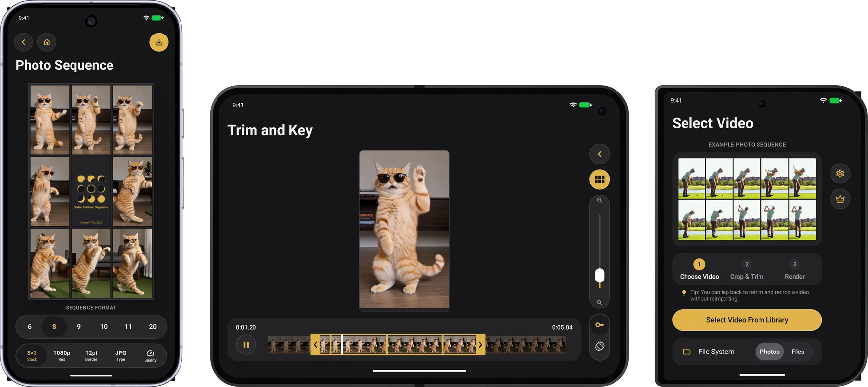The image size is (868, 387).
Task: Select sequence format 8
Action: (x=54, y=326)
